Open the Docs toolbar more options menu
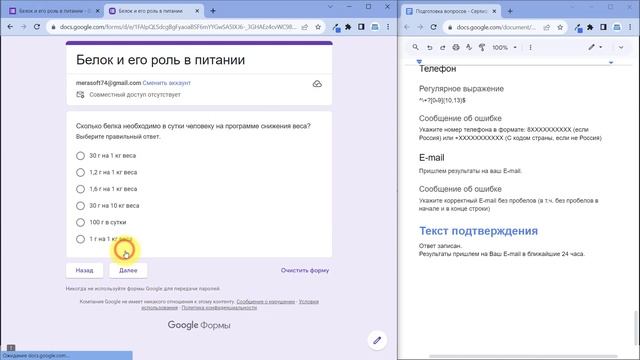The image size is (640, 360). point(530,47)
